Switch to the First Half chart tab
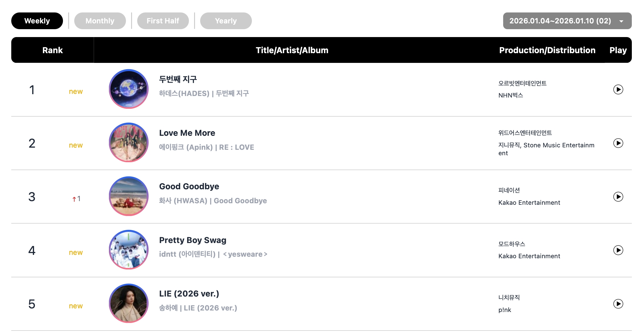This screenshot has width=644, height=336. 163,21
